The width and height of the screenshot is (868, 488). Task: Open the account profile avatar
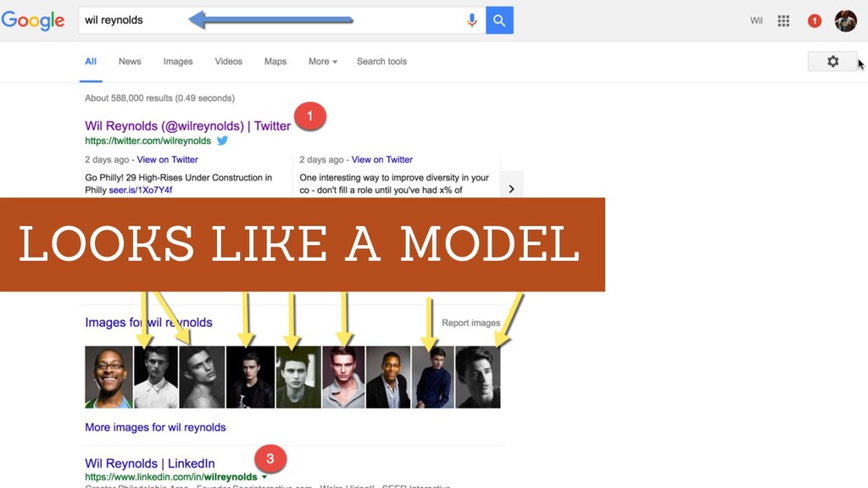845,21
